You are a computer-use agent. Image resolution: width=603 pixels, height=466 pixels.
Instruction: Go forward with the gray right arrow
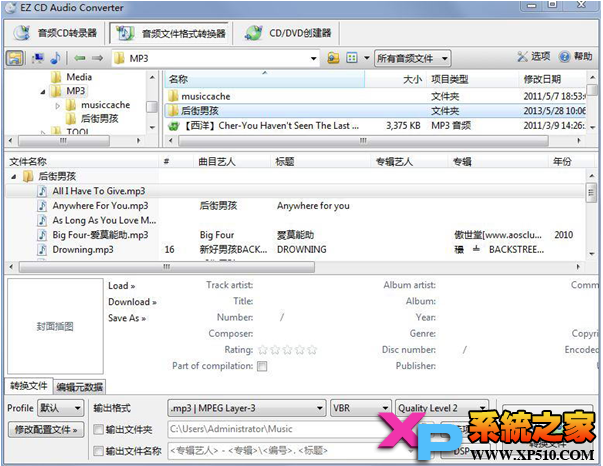tap(97, 58)
